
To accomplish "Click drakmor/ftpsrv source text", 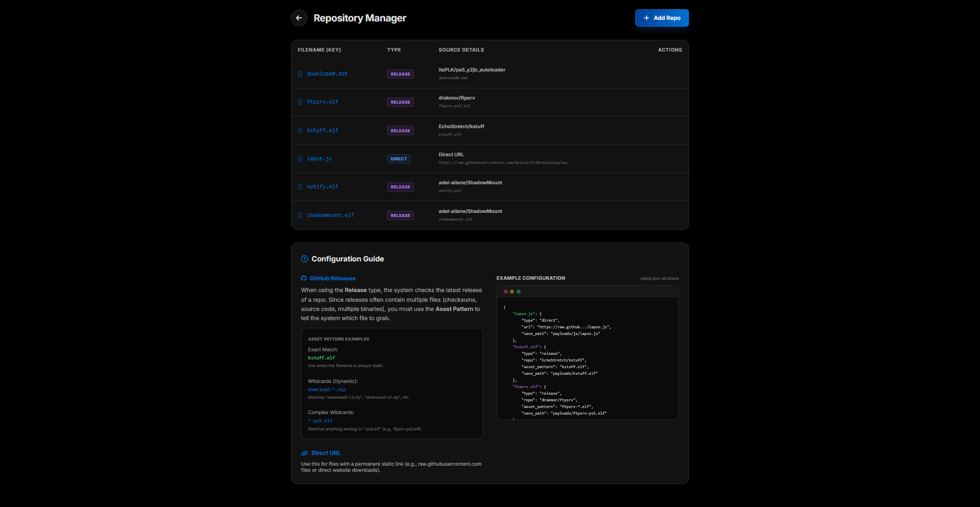I will 457,98.
